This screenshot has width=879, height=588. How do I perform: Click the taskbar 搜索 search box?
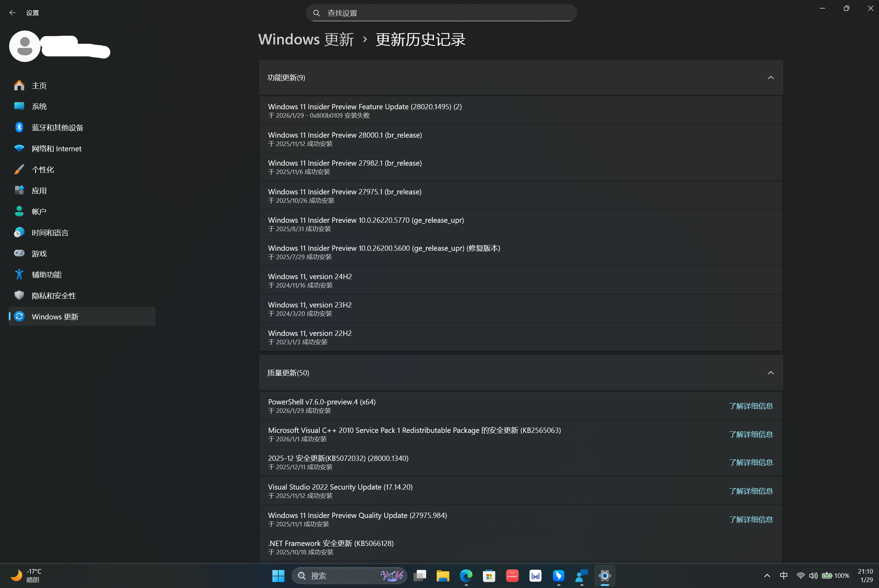coord(349,576)
